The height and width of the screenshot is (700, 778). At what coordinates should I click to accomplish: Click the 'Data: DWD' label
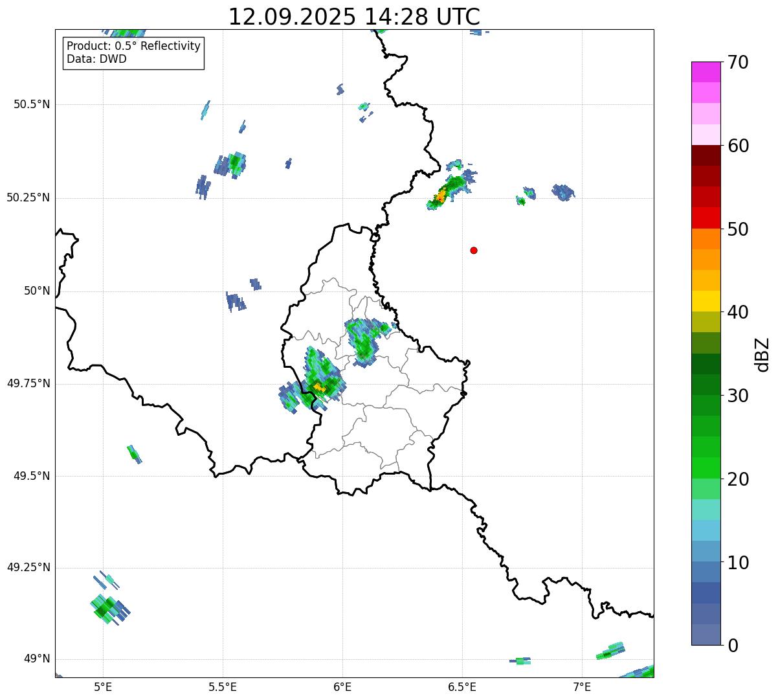(x=96, y=59)
